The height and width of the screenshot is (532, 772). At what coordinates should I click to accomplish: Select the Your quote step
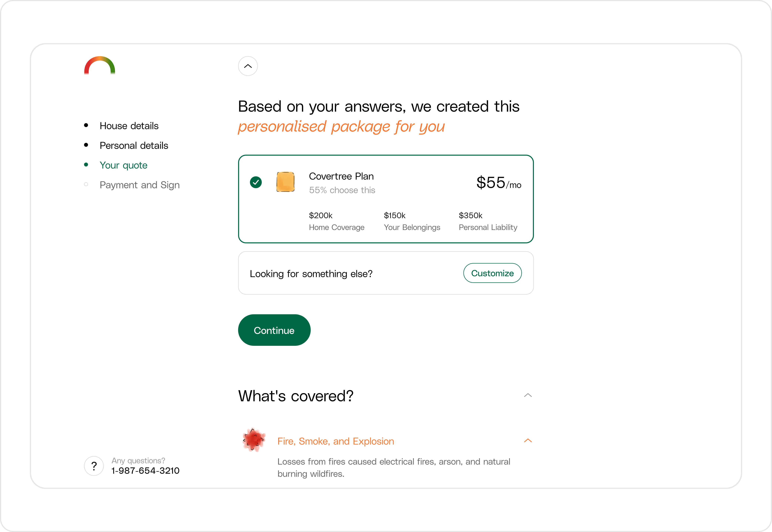click(x=123, y=165)
